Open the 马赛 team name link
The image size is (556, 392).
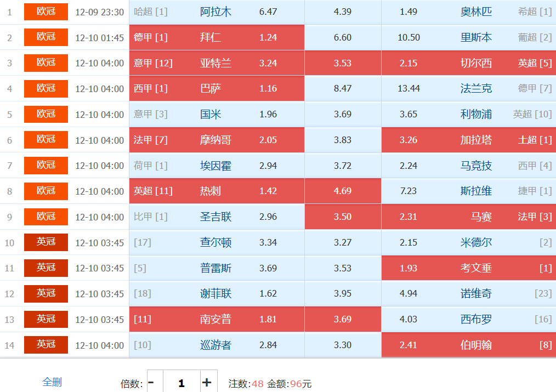click(481, 217)
